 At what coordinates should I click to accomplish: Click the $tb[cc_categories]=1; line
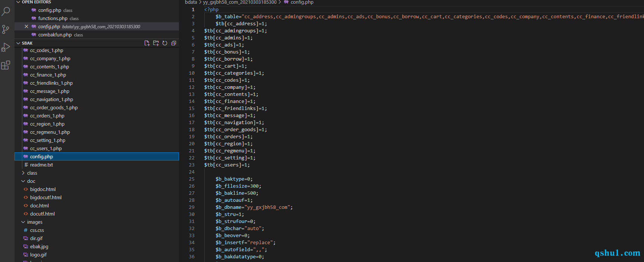tap(234, 73)
